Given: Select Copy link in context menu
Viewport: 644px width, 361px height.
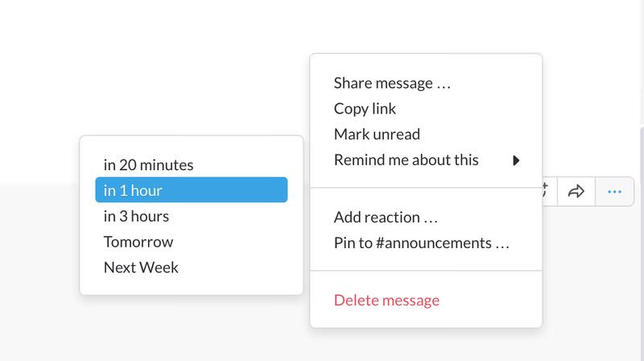Looking at the screenshot, I should (365, 109).
